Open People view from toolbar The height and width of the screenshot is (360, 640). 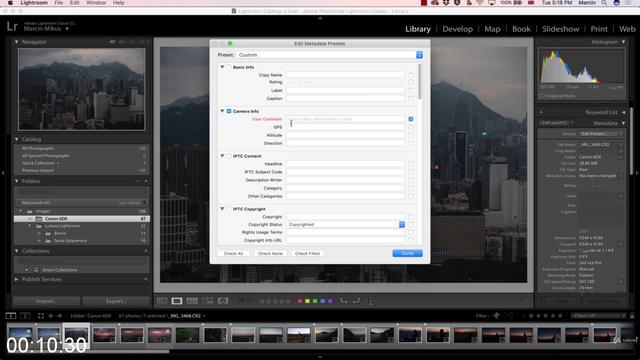(223, 301)
